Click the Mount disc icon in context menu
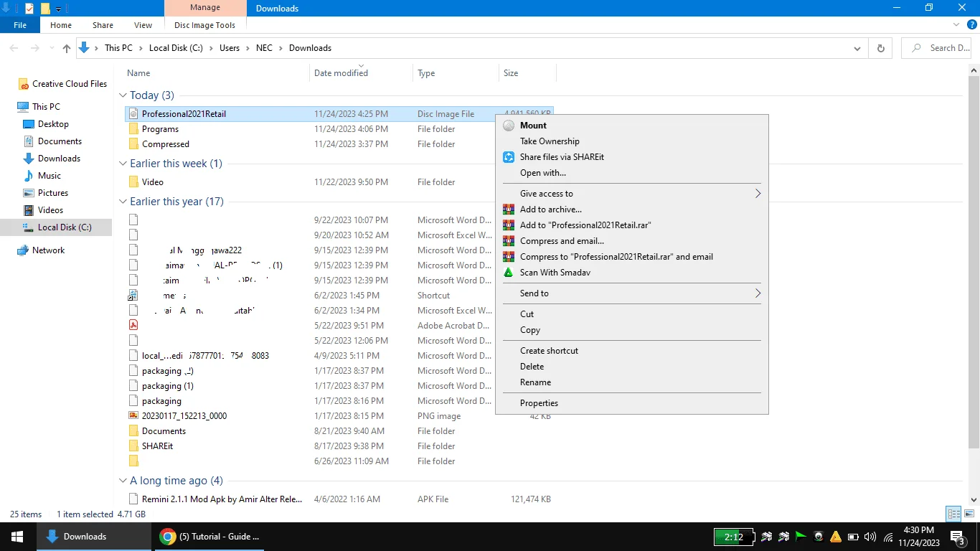The width and height of the screenshot is (980, 551). point(509,126)
